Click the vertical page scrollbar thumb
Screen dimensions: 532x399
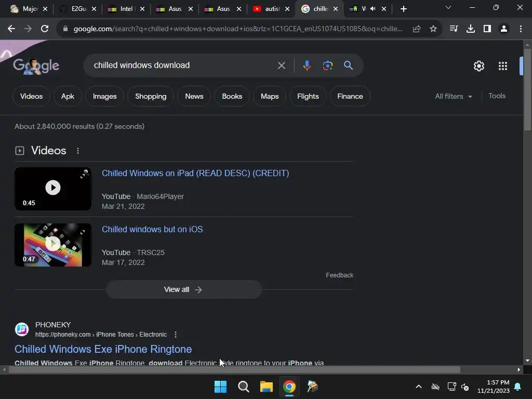click(x=527, y=89)
